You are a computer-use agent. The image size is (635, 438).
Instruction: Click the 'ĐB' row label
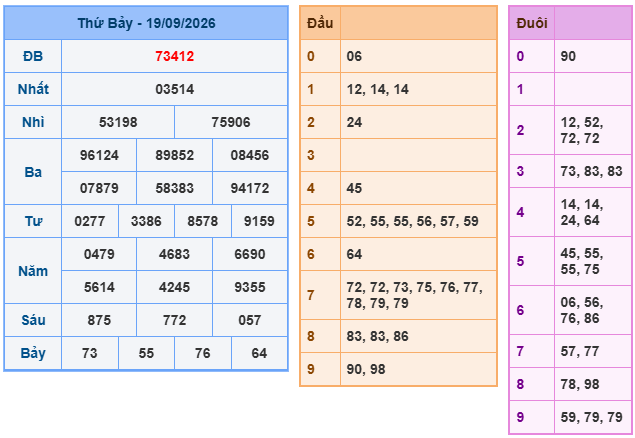tap(33, 56)
